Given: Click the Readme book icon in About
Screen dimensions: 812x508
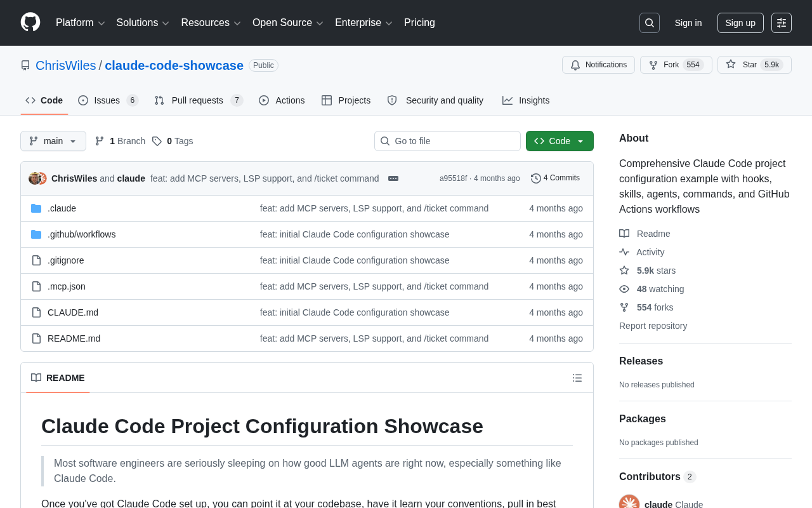Looking at the screenshot, I should point(624,234).
